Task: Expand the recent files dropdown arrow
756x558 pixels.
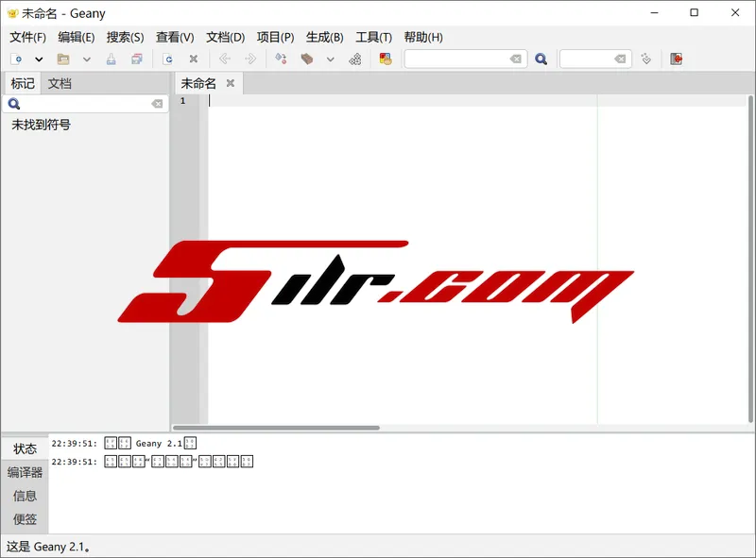Action: (x=87, y=59)
